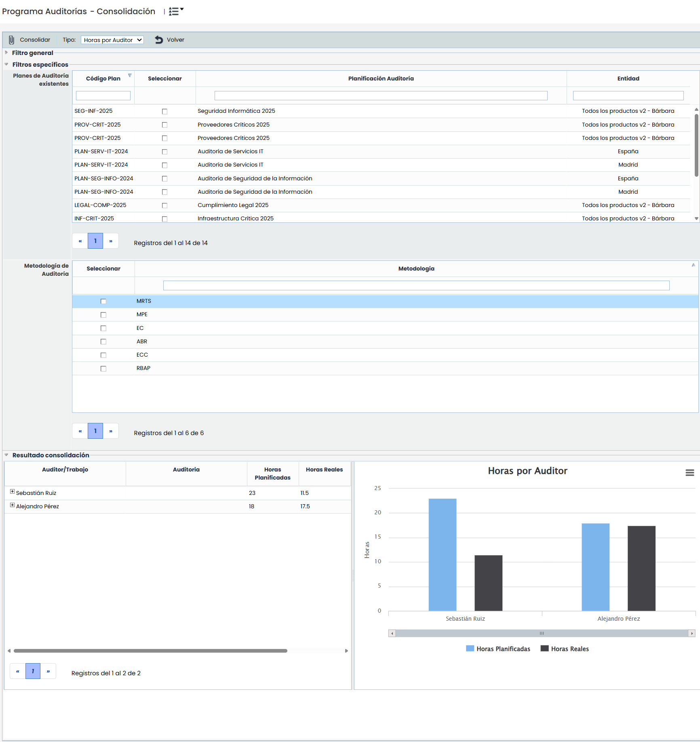Check the MRTS methodology checkbox
This screenshot has height=742, width=700.
click(x=103, y=302)
